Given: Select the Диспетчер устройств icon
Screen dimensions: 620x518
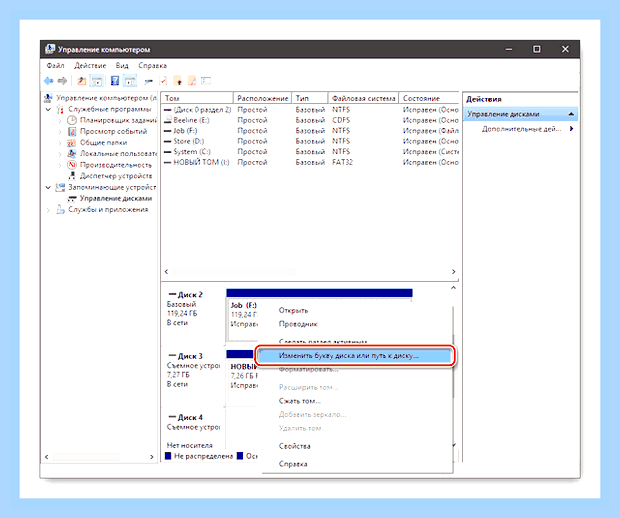Looking at the screenshot, I should (72, 176).
